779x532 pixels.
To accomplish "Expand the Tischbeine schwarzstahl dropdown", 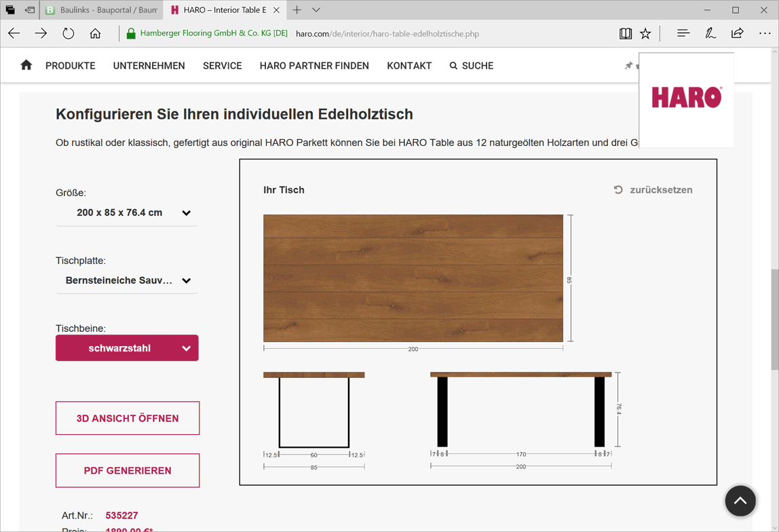I will pos(127,348).
